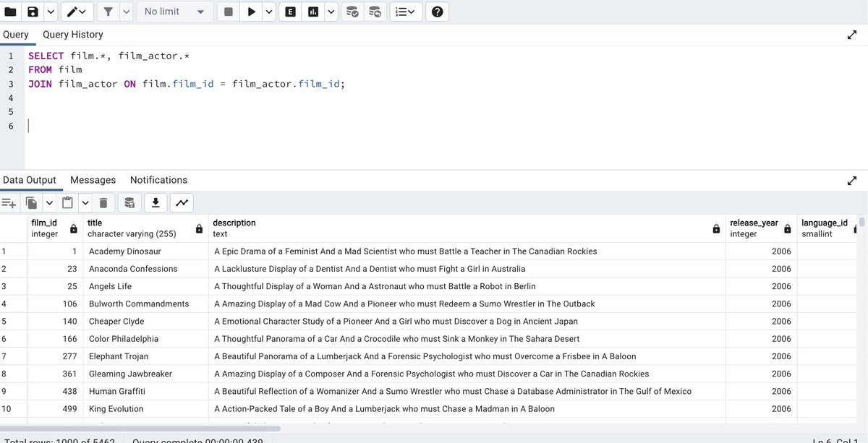Image resolution: width=868 pixels, height=443 pixels.
Task: Open the Graph Visualiser icon
Action: pyautogui.click(x=182, y=203)
